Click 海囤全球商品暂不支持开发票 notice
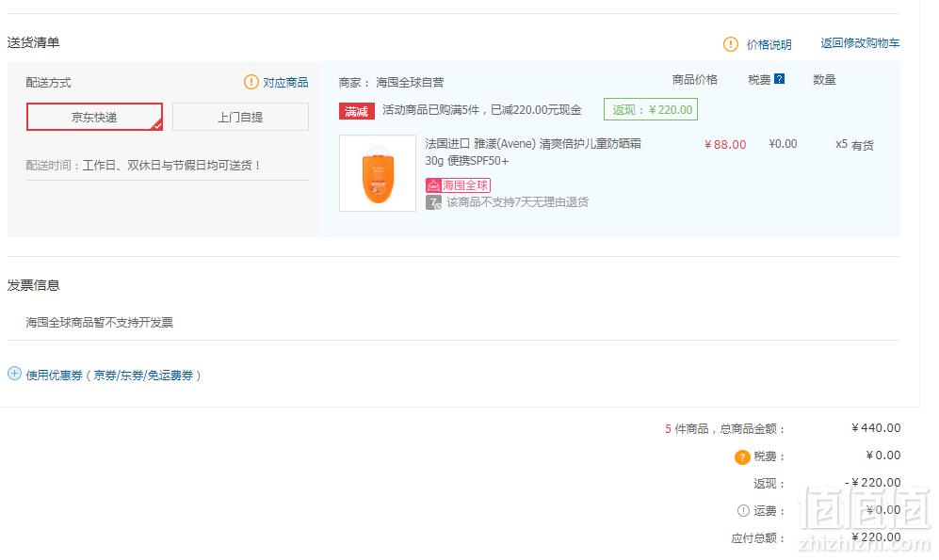Viewport: 939px width, 560px height. tap(100, 323)
